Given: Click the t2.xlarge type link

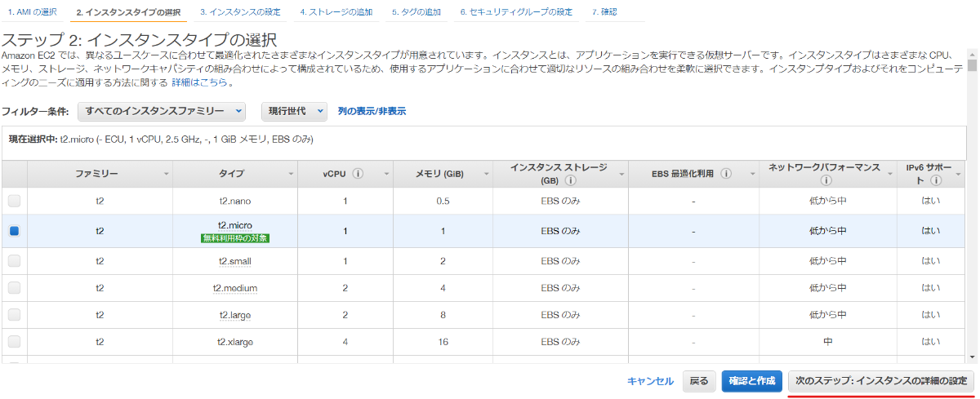Looking at the screenshot, I should (235, 342).
